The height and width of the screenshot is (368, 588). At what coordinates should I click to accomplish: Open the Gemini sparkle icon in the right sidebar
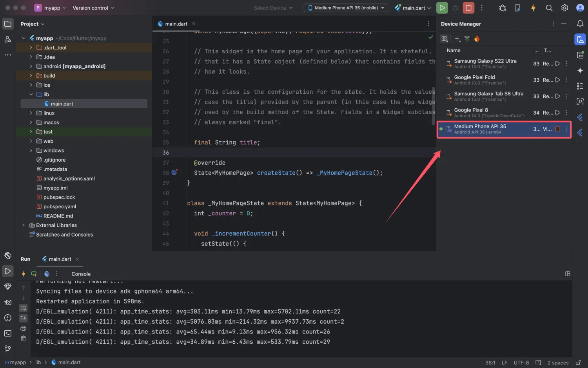pos(580,71)
